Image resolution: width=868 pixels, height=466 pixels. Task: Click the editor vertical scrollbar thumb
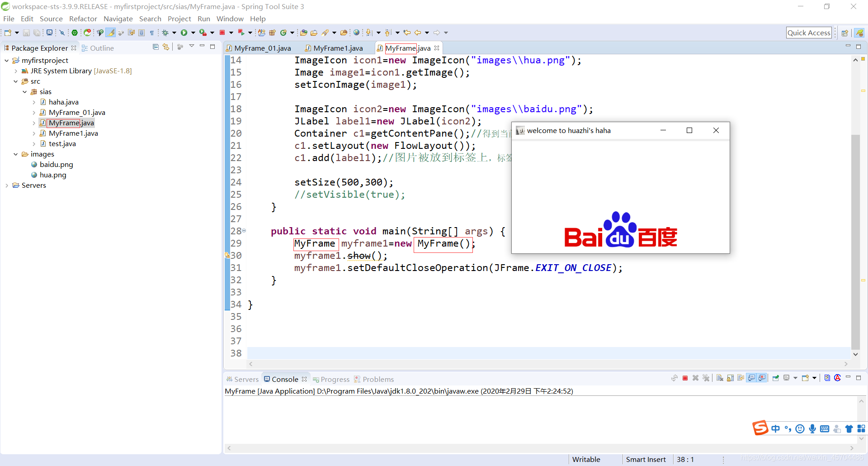point(855,242)
